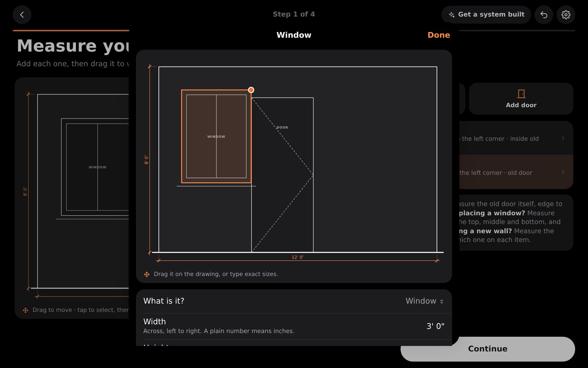Image resolution: width=588 pixels, height=368 pixels.
Task: Edit the Width value 3' 0"
Action: pos(435,326)
